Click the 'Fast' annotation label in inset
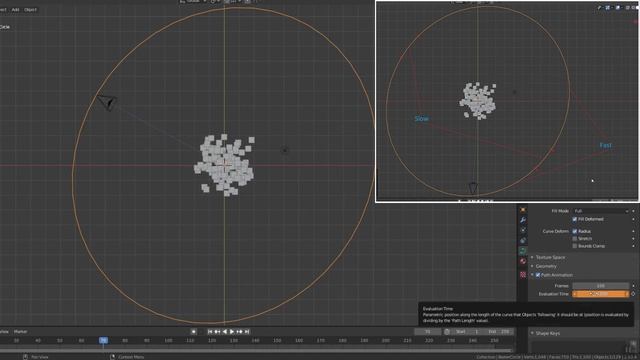This screenshot has width=640, height=360. coord(606,145)
